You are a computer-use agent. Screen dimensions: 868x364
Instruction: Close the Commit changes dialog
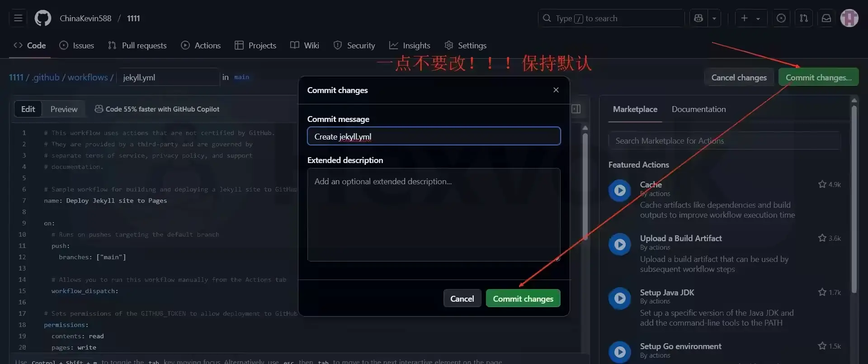pos(556,90)
